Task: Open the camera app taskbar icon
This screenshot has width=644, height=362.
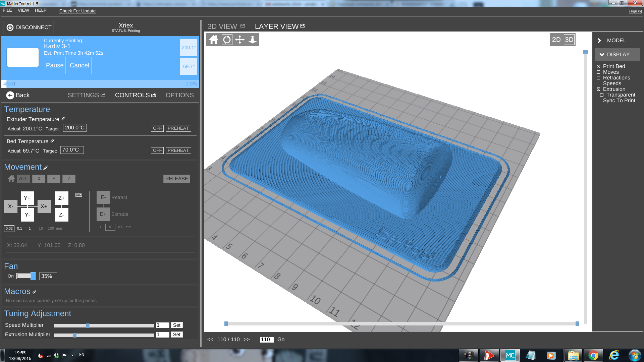Action: (469, 355)
